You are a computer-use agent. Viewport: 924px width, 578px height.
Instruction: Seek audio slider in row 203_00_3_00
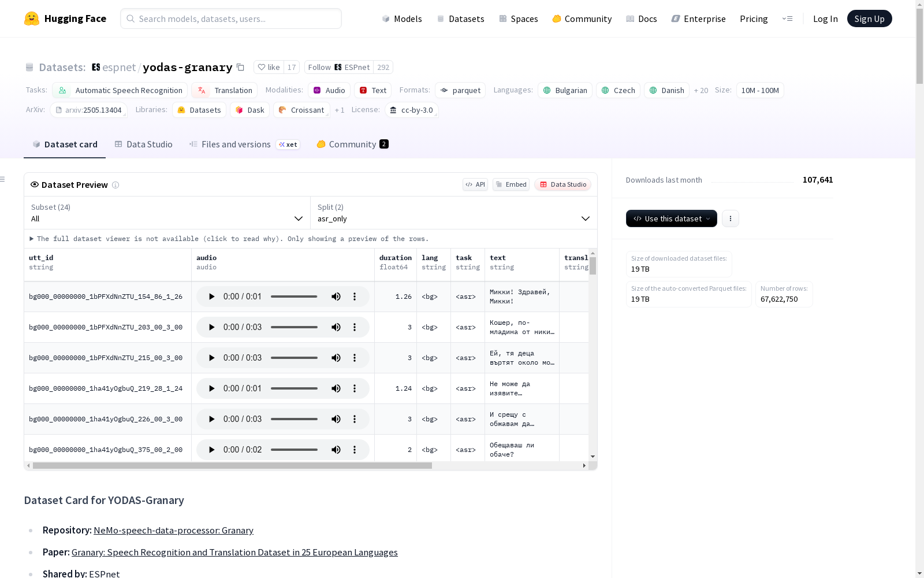294,327
